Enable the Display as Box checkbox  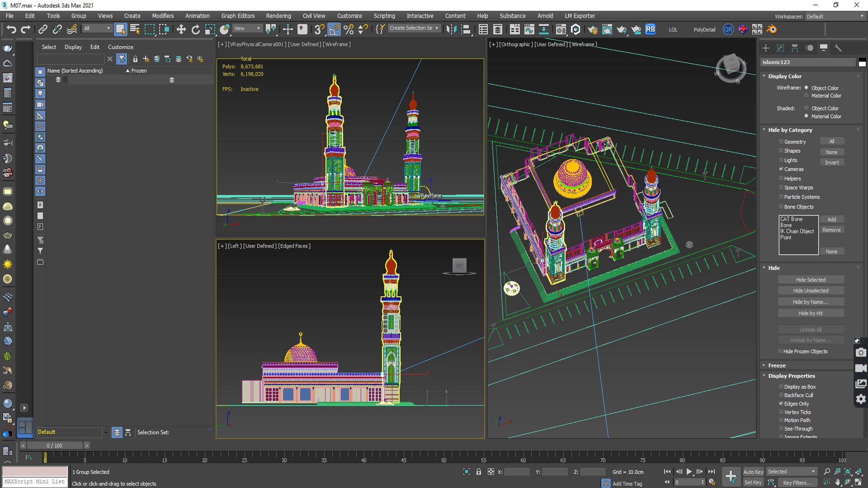click(781, 387)
